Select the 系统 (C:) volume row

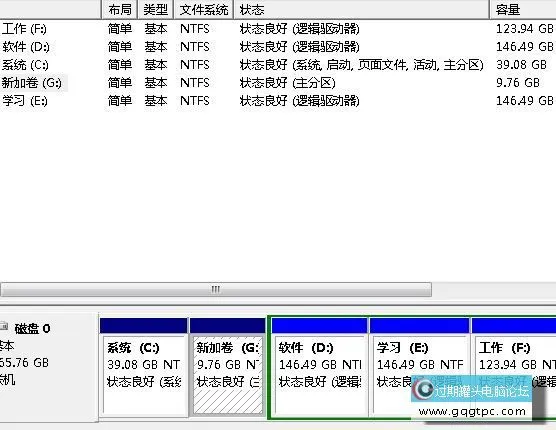(x=278, y=65)
